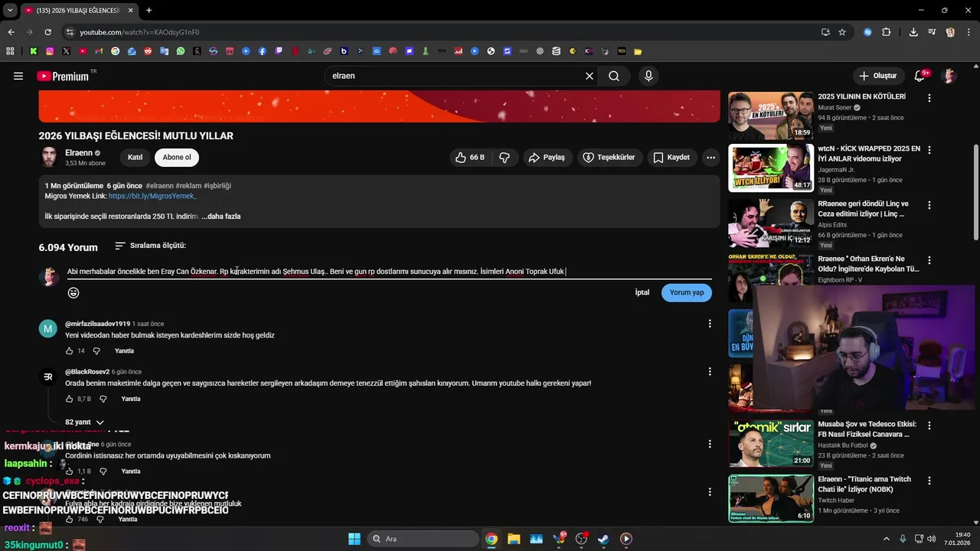Subscribe with Abone ol button
Screen dimensions: 980x551
(x=177, y=157)
